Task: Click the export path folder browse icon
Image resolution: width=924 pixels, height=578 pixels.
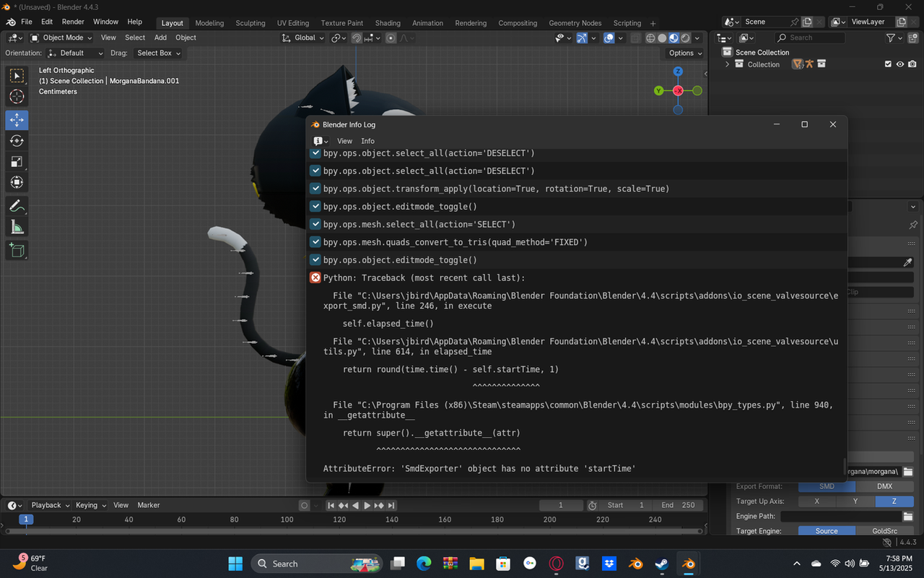Action: [x=907, y=472]
